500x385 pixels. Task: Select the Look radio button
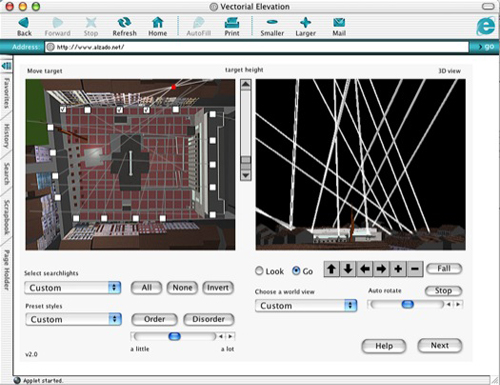tap(259, 271)
